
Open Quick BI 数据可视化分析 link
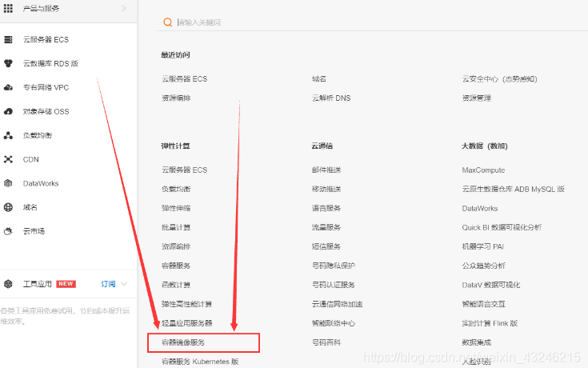[x=502, y=227]
